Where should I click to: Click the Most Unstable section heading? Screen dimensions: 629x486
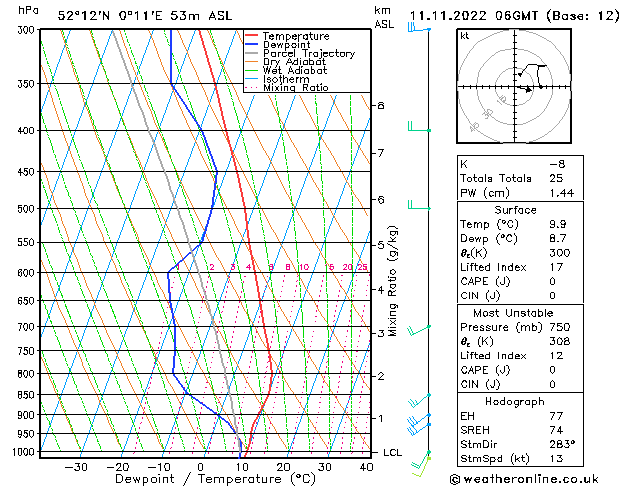pos(513,313)
